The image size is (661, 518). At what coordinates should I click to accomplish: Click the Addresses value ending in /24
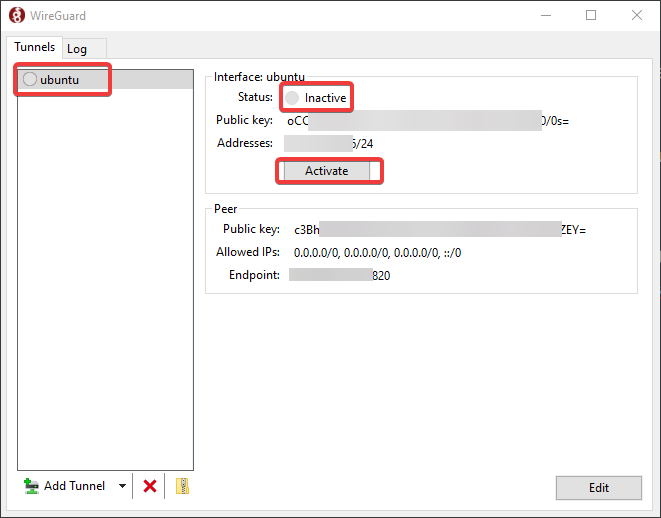pyautogui.click(x=329, y=144)
